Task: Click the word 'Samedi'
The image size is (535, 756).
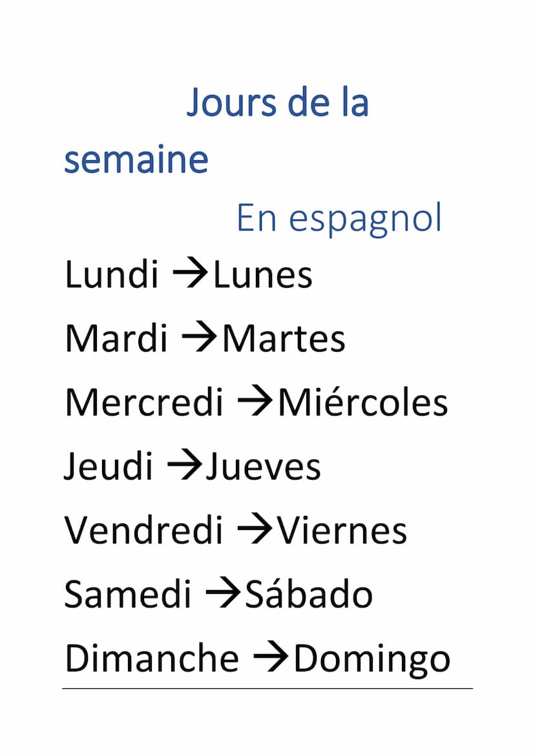Action: pyautogui.click(x=128, y=594)
